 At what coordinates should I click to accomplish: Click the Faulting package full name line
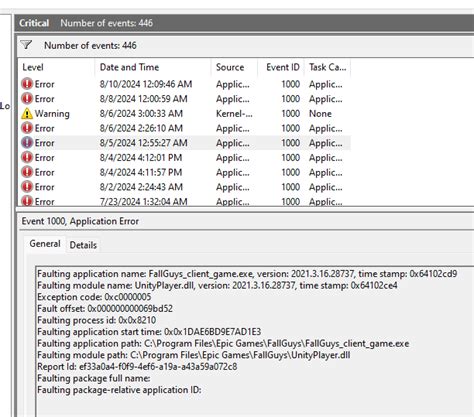(94, 378)
